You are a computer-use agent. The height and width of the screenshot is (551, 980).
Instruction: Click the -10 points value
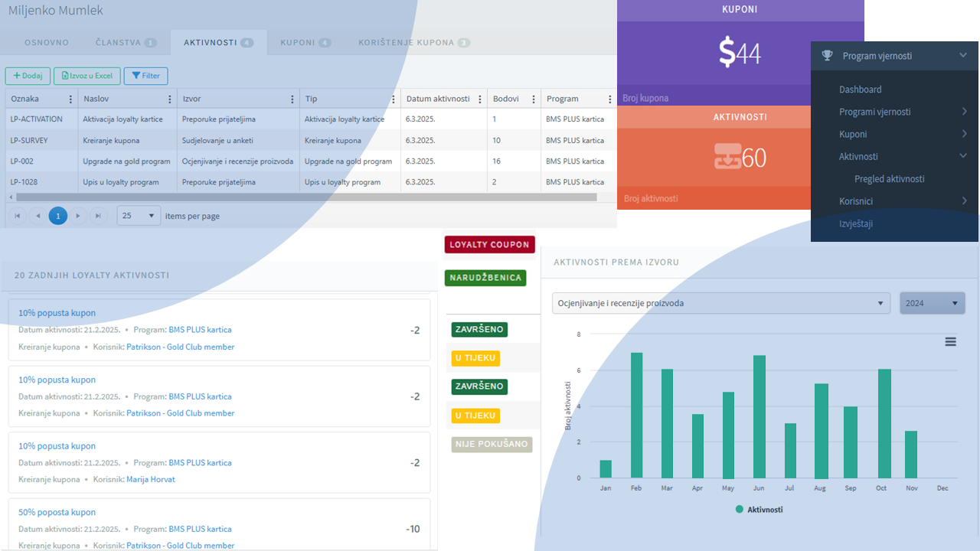[x=413, y=529]
